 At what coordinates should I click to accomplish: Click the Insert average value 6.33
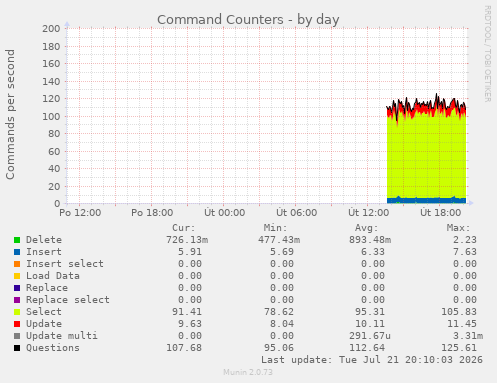tap(373, 252)
